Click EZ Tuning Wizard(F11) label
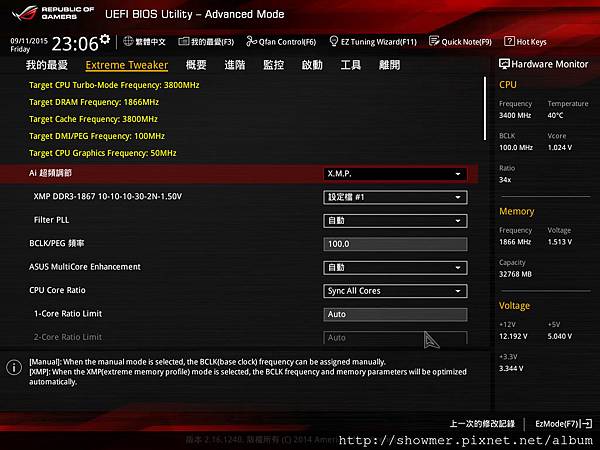 click(379, 42)
